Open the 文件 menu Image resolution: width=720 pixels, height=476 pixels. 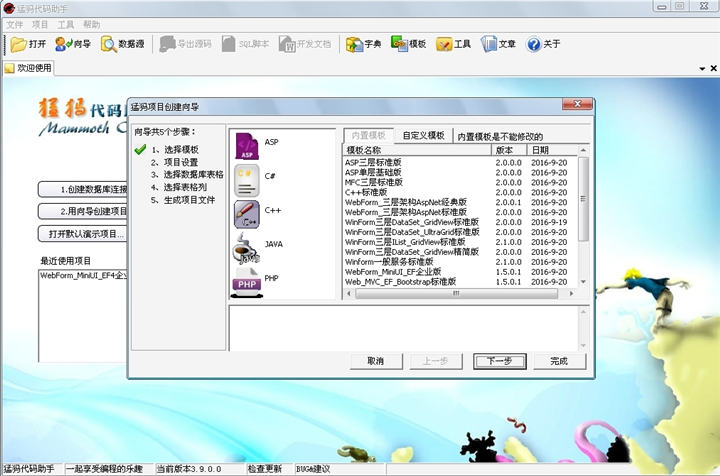(x=15, y=24)
